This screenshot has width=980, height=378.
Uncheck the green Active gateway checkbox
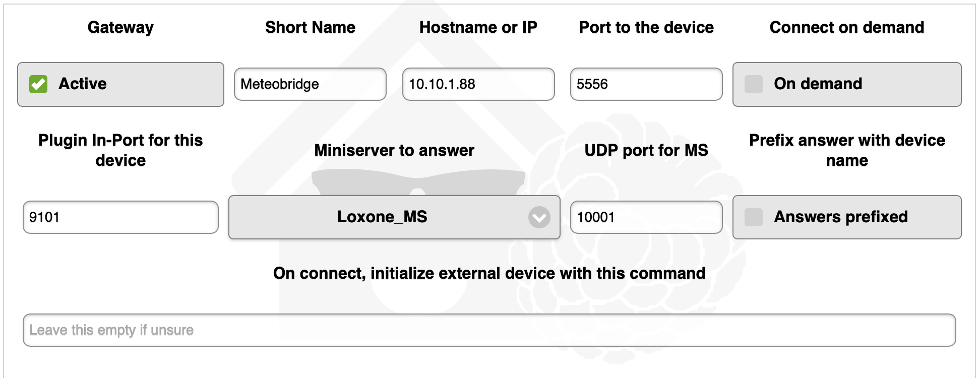tap(38, 84)
